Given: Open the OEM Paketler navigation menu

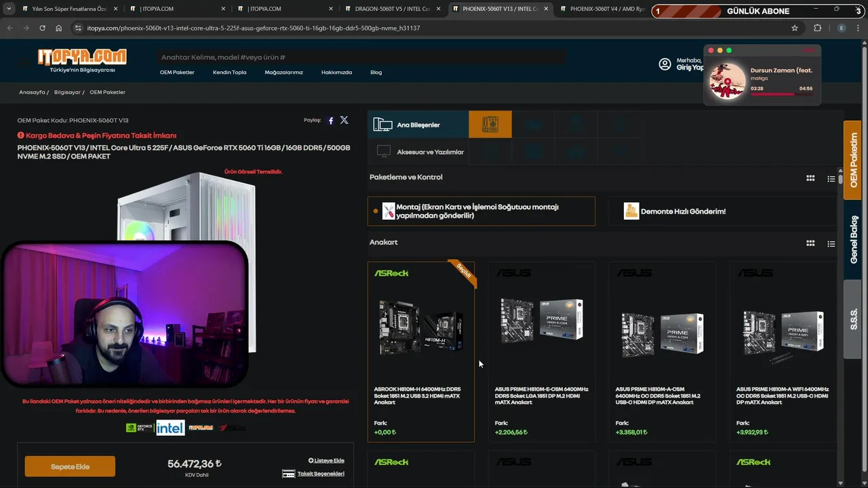Looking at the screenshot, I should click(x=177, y=73).
